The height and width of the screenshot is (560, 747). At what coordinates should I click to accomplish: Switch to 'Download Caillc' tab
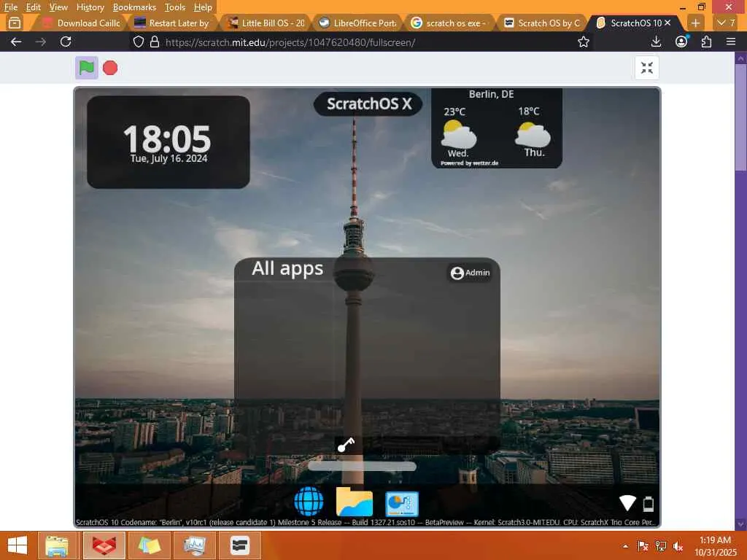click(80, 23)
